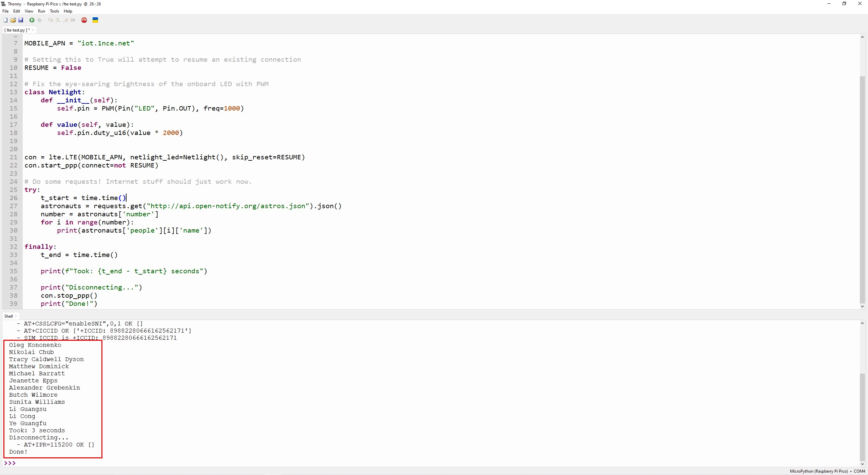Click the editor vertical scrollbar thumb
Image resolution: width=868 pixels, height=475 pixels.
pyautogui.click(x=862, y=189)
